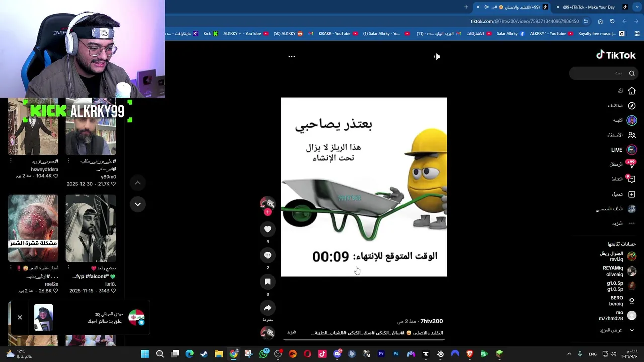Screen dimensions: 644x362
Task: Open Profile entry in TikTok sidebar
Action: [x=616, y=209]
